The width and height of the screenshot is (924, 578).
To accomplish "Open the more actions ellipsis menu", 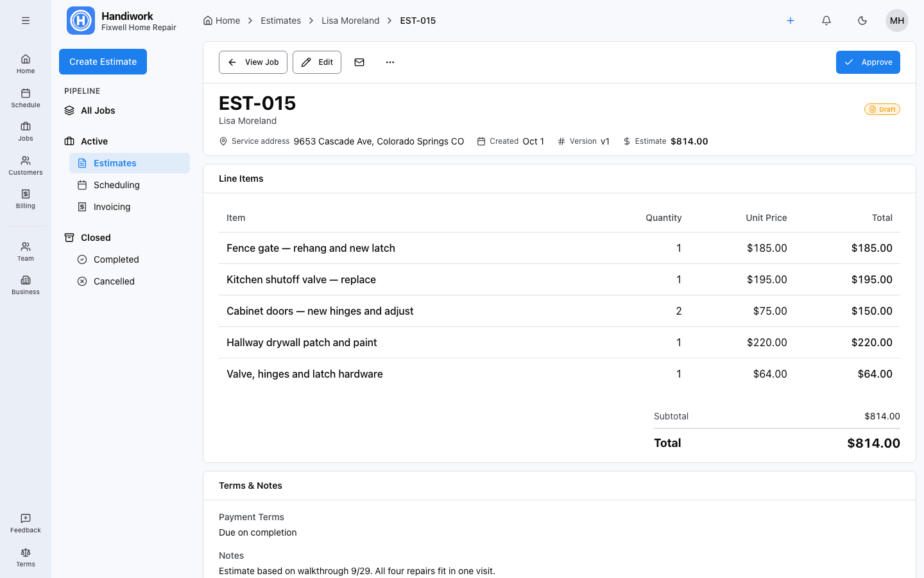I will pyautogui.click(x=390, y=62).
